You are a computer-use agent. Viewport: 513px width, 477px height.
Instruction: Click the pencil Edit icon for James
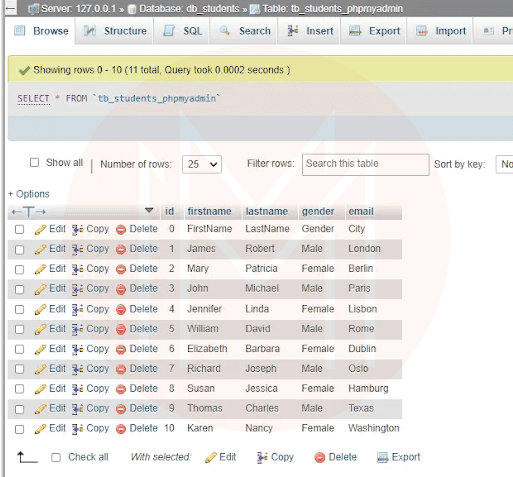(40, 250)
